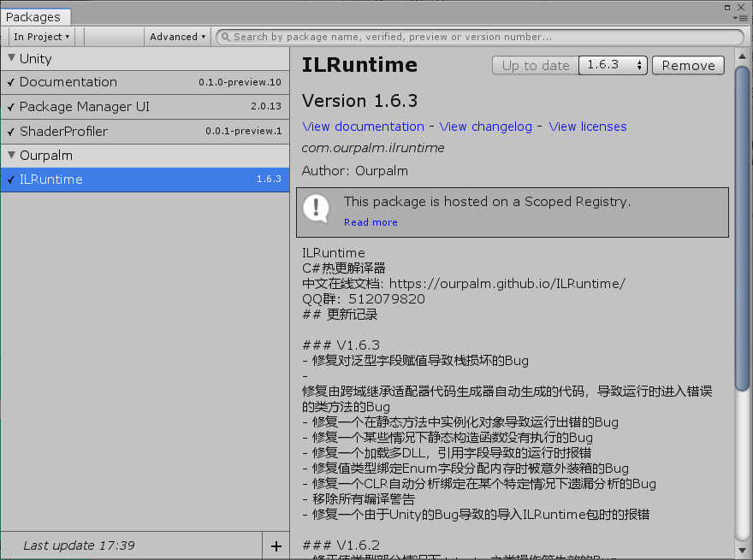Click the scoped registry notice message text
The height and width of the screenshot is (560, 753).
[487, 202]
